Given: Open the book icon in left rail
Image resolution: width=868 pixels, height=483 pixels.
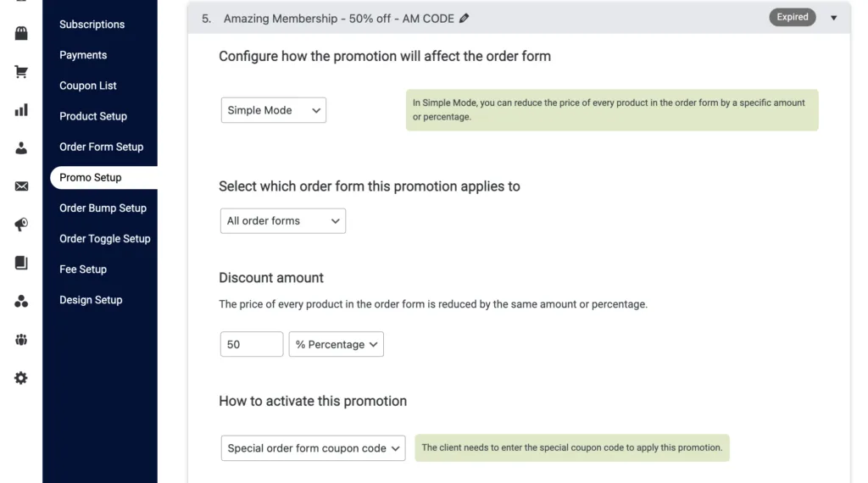Looking at the screenshot, I should pyautogui.click(x=21, y=263).
